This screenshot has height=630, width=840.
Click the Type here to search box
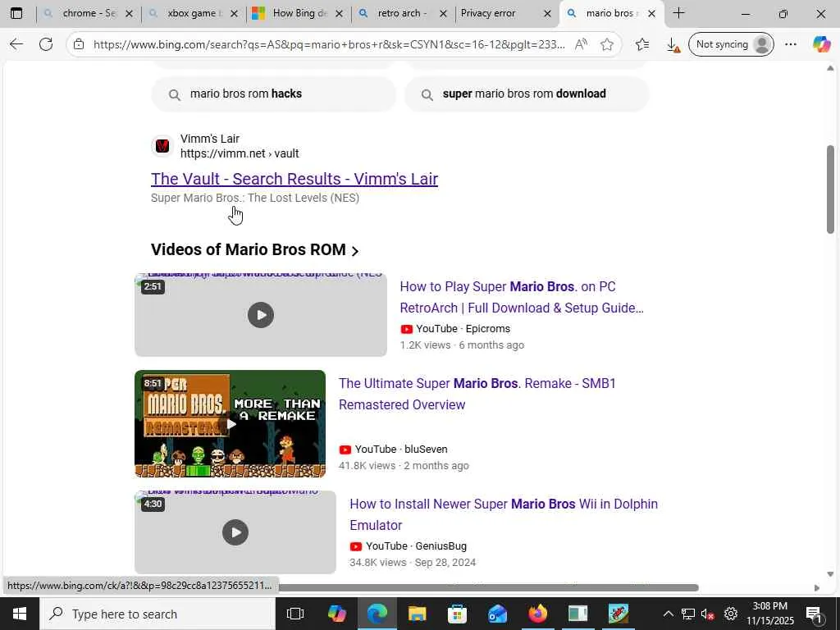157,614
